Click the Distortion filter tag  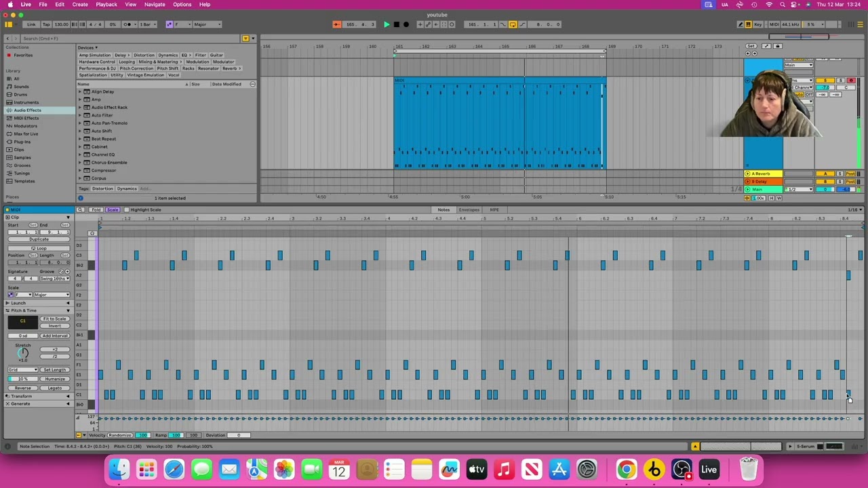click(144, 55)
